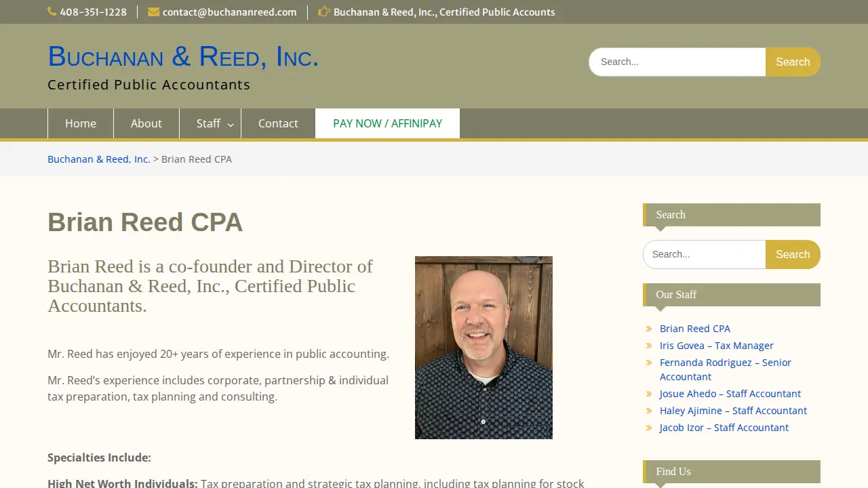
Task: Click the Certified Public Accountants tagline
Action: [x=149, y=85]
